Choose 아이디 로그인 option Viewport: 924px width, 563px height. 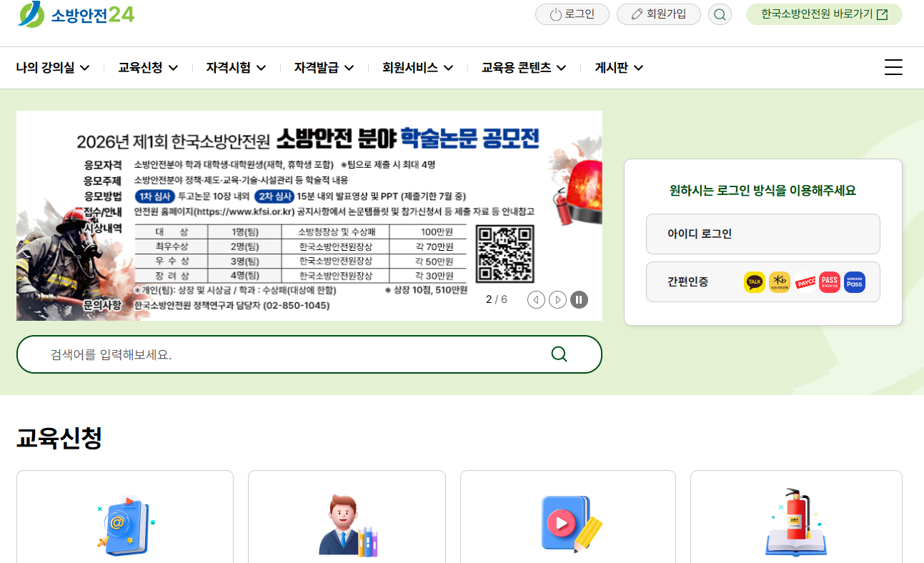[x=762, y=234]
